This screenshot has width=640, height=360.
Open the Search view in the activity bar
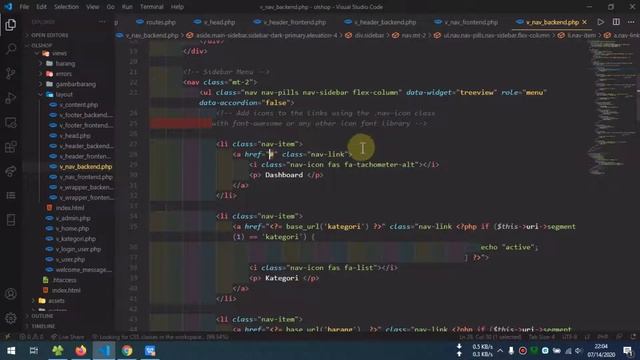click(11, 49)
